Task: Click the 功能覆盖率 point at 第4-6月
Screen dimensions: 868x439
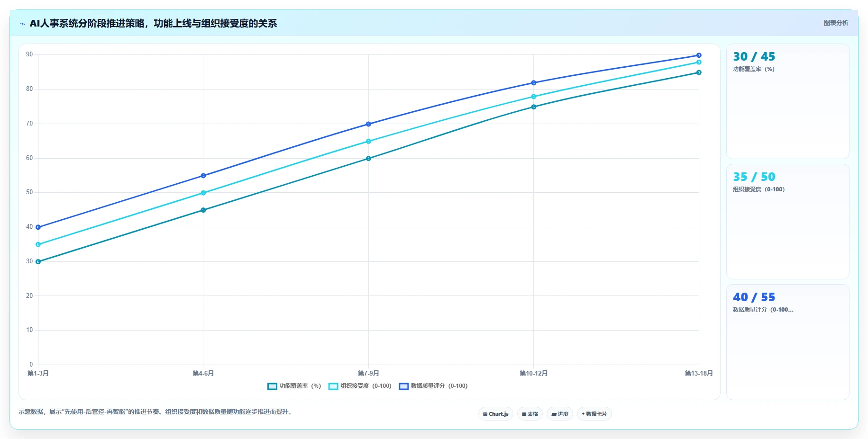Action: pos(203,210)
